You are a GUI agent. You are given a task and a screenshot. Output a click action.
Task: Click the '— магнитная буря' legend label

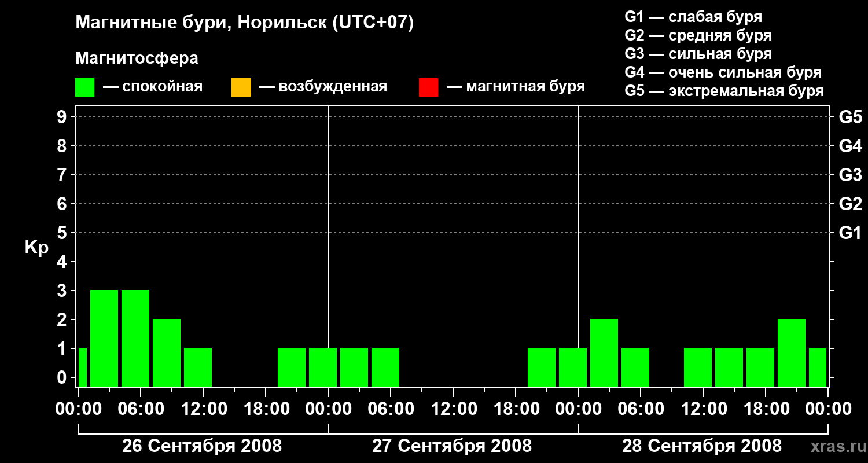[516, 87]
